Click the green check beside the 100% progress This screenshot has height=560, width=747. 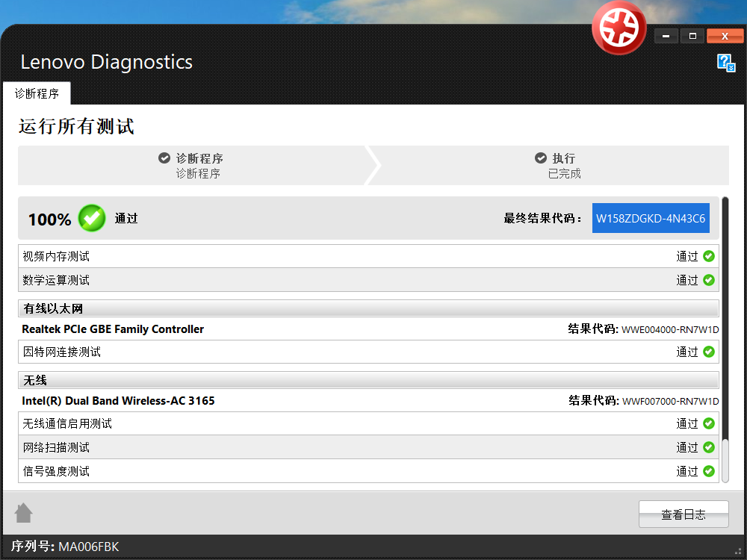tap(91, 218)
